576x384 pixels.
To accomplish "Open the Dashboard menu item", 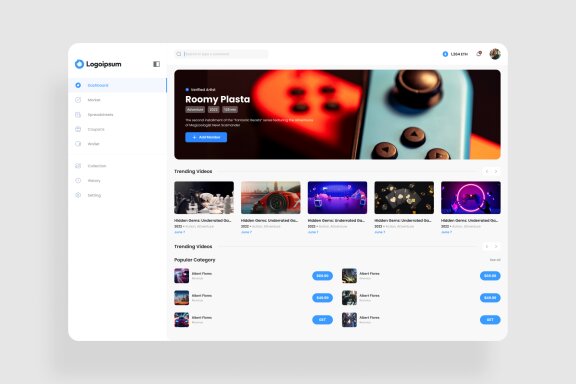I will 117,85.
